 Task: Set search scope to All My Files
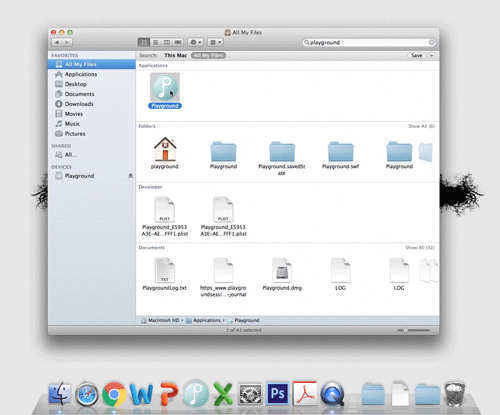click(x=208, y=55)
